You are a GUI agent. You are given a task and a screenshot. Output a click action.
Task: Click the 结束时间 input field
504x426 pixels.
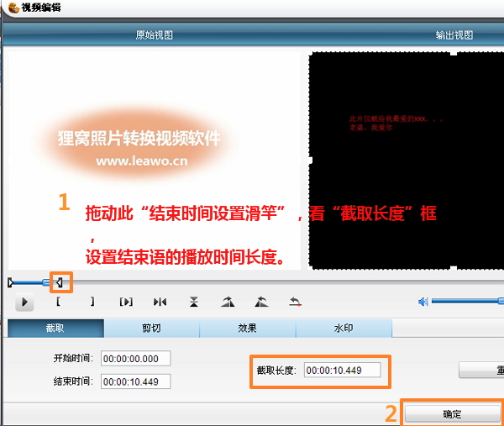click(135, 381)
